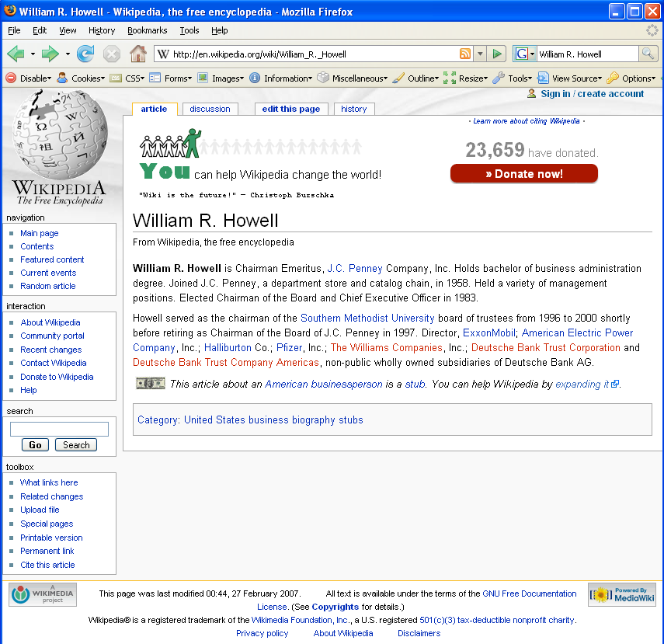Click the Privacy policy footer link

pos(262,633)
